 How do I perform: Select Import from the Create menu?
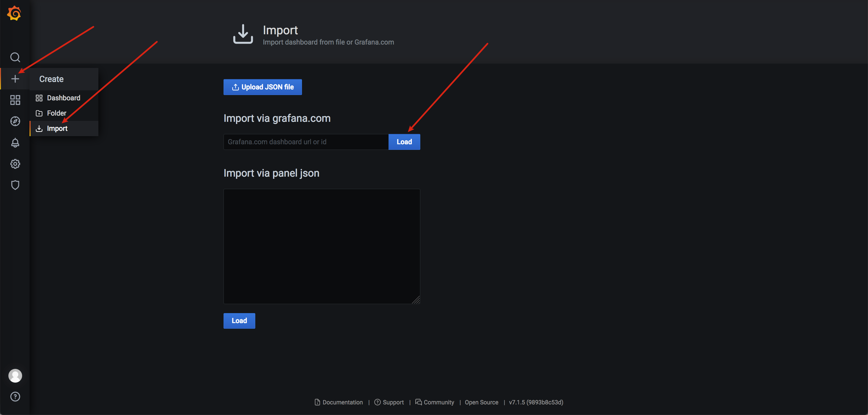tap(57, 128)
